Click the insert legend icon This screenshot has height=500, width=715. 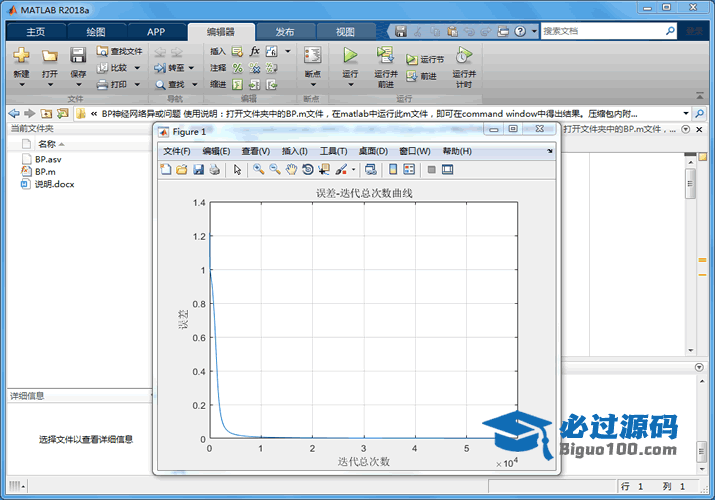(409, 170)
